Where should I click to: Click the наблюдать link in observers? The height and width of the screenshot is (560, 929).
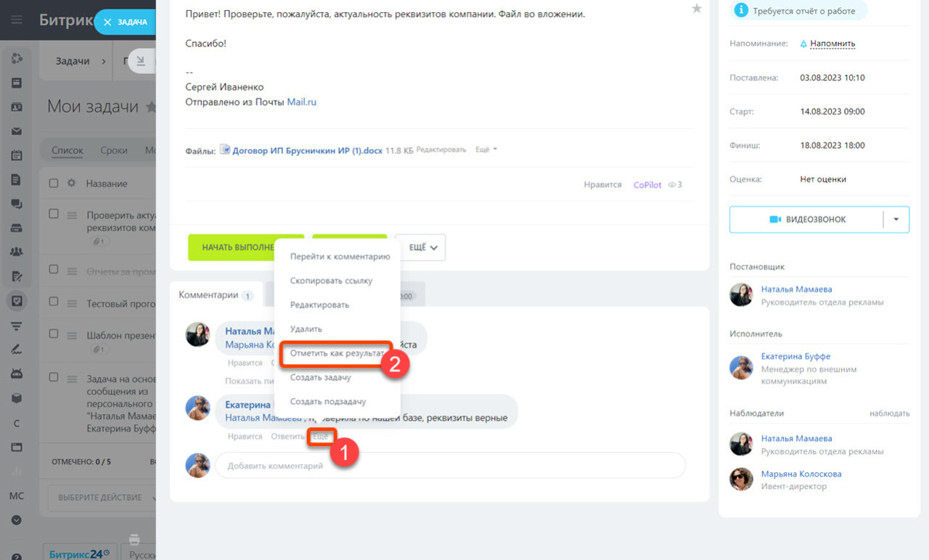(x=889, y=413)
